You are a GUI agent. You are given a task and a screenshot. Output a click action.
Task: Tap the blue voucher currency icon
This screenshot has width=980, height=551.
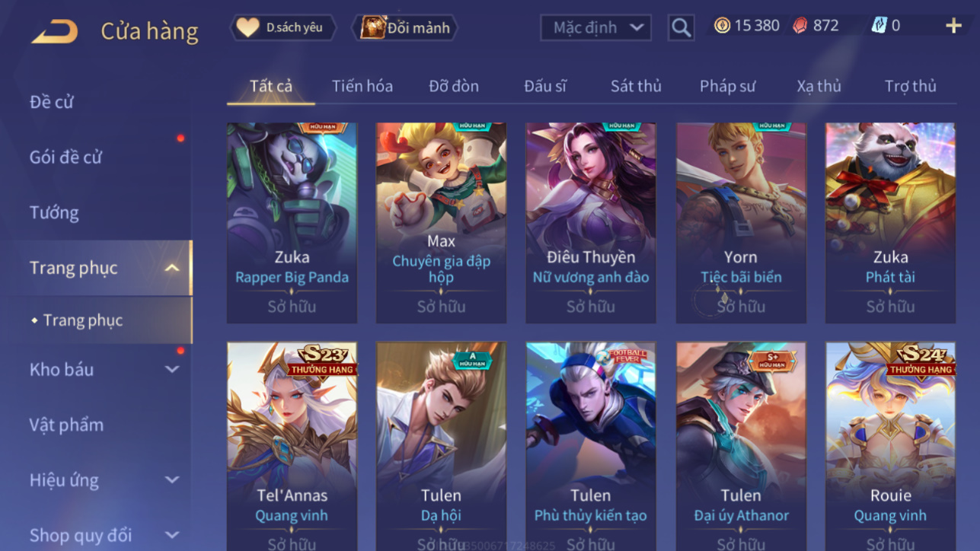879,26
